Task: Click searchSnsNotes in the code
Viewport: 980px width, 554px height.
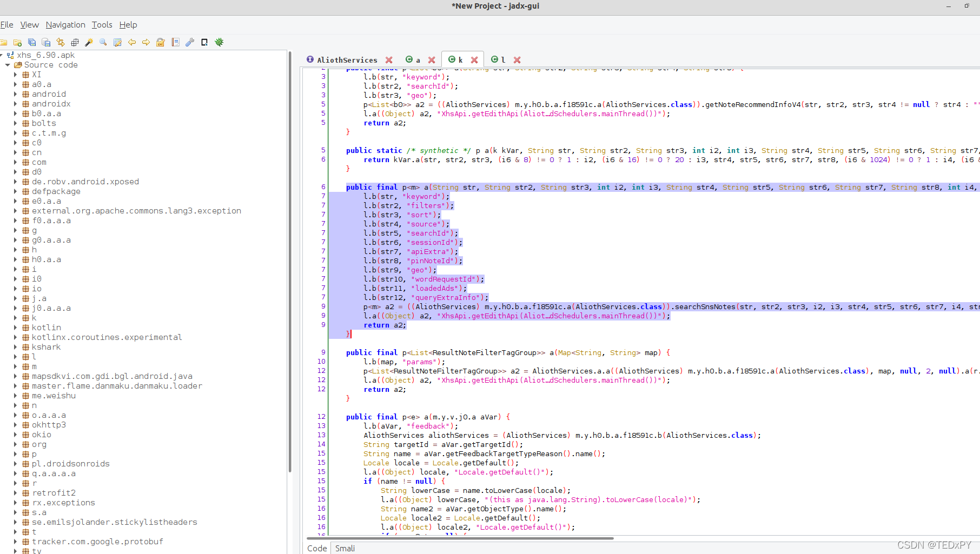Action: click(x=705, y=306)
